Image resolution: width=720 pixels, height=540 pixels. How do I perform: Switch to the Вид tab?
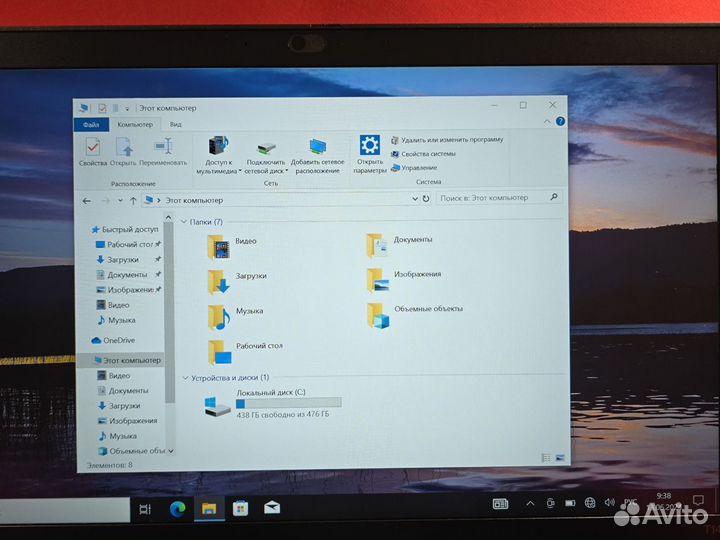(x=175, y=124)
